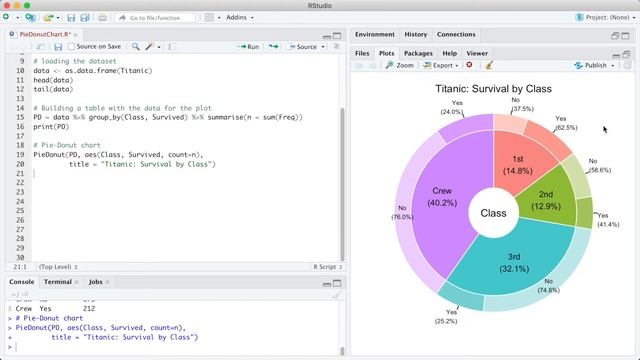Clear all plots with broom icon

tap(489, 65)
